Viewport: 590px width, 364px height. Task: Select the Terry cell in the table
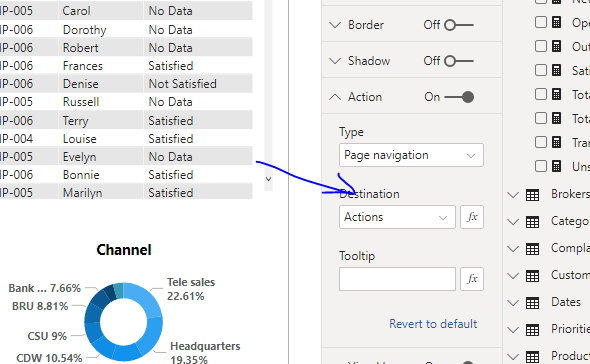(75, 121)
